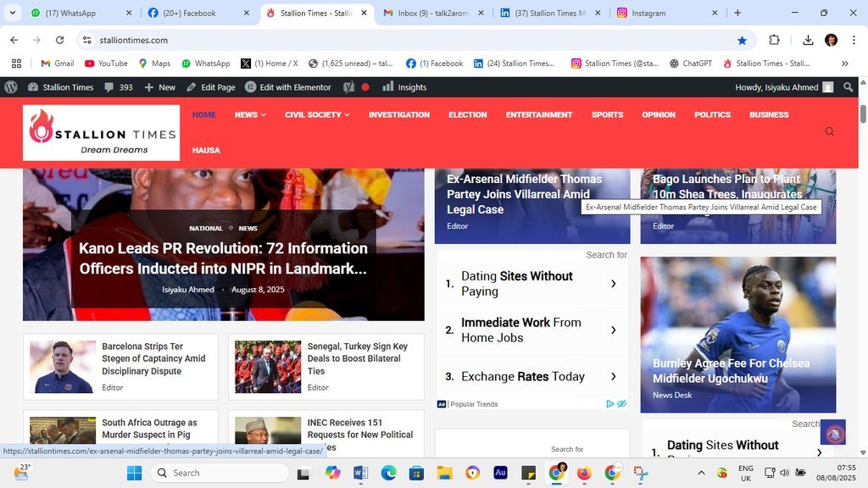The height and width of the screenshot is (488, 868).
Task: Open the apps grid in bookmarks bar
Action: tap(17, 64)
